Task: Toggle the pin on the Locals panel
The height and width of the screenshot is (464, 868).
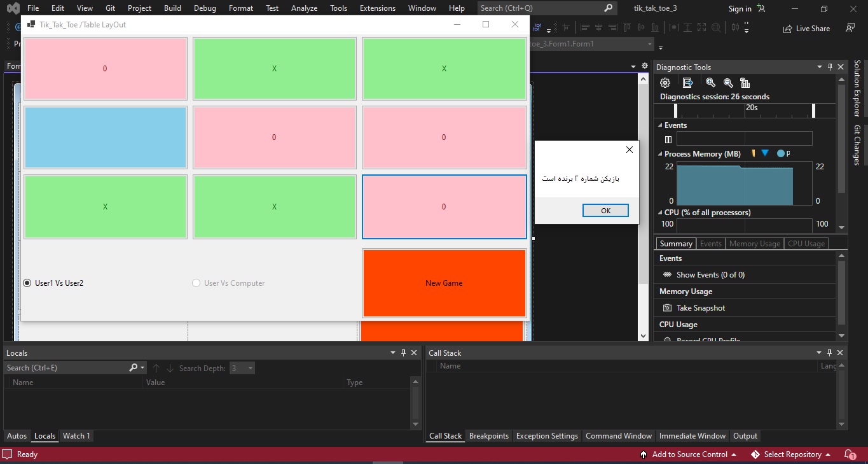Action: pos(403,352)
